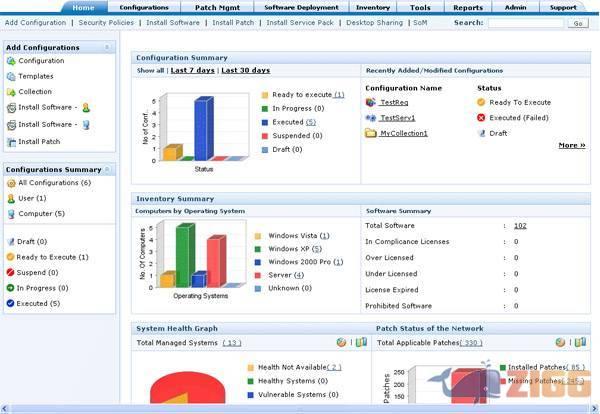Switch System Health Graph to pie chart view
Screen dimensions: 600x414
pos(341,342)
